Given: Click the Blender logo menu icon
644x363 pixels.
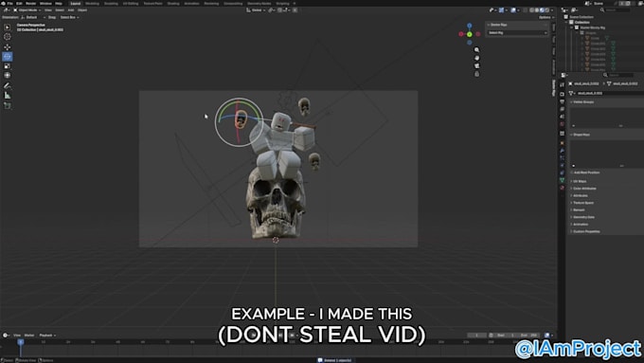Looking at the screenshot, I should pos(3,3).
